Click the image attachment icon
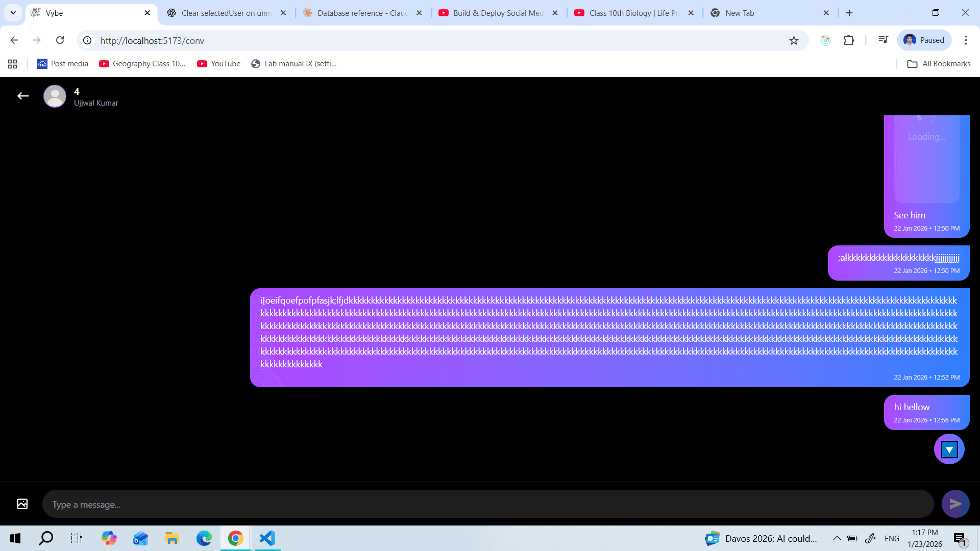The image size is (980, 551). tap(22, 504)
